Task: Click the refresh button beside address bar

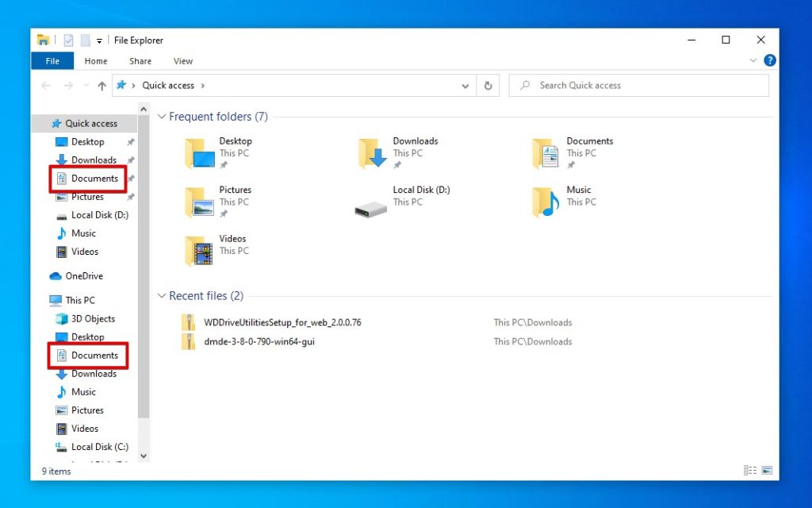Action: click(488, 86)
